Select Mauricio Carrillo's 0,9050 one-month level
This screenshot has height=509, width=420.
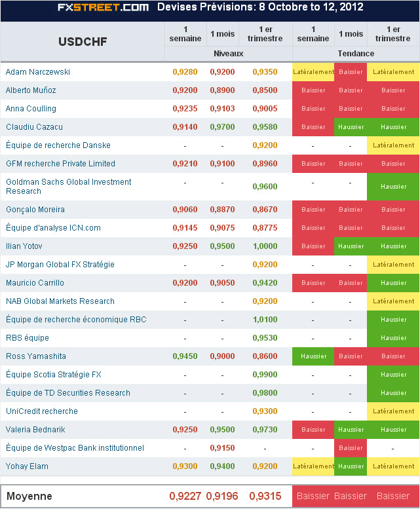222,283
